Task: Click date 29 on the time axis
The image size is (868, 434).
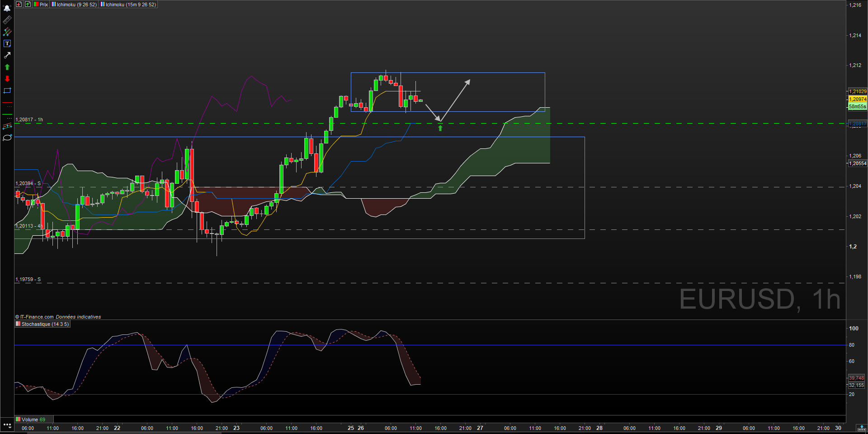Action: click(x=719, y=428)
